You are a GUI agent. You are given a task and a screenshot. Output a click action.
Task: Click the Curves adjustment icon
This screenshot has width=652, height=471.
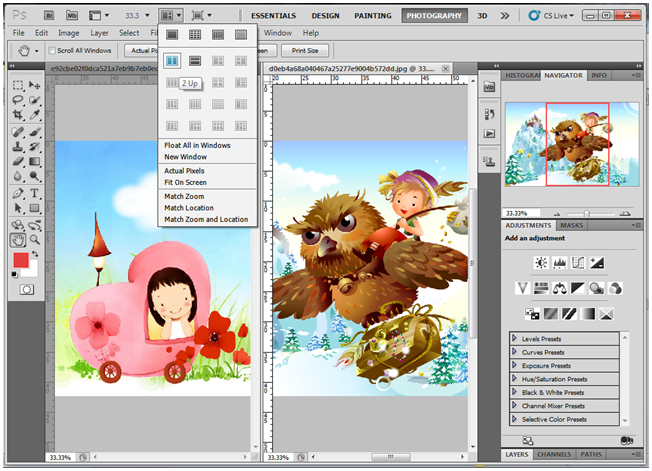click(579, 263)
